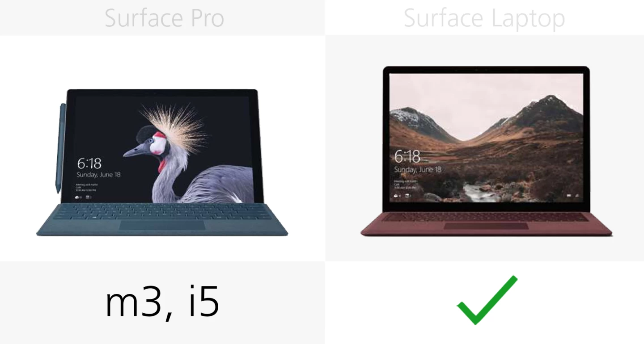Click the Surface Laptop burgundy trackpad

click(x=486, y=226)
